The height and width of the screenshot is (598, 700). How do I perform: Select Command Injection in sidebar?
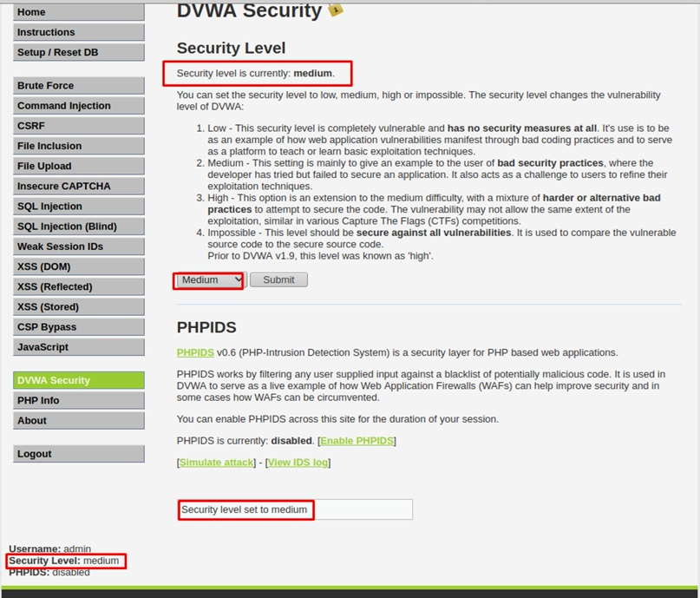[x=79, y=105]
